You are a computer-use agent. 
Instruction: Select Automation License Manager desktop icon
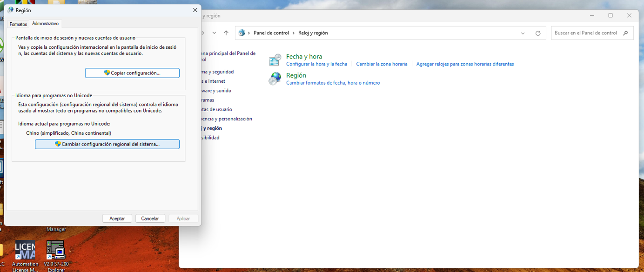[25, 256]
